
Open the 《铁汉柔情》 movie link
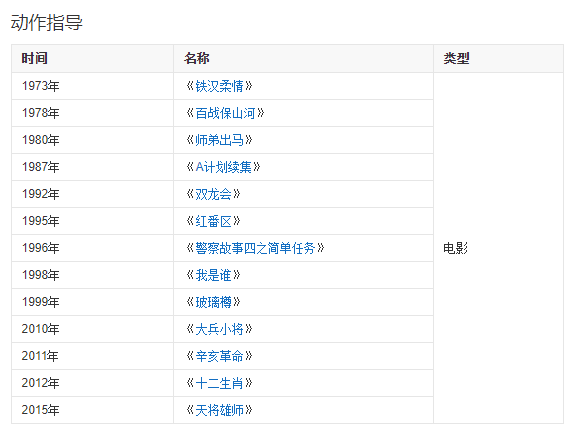[x=219, y=86]
